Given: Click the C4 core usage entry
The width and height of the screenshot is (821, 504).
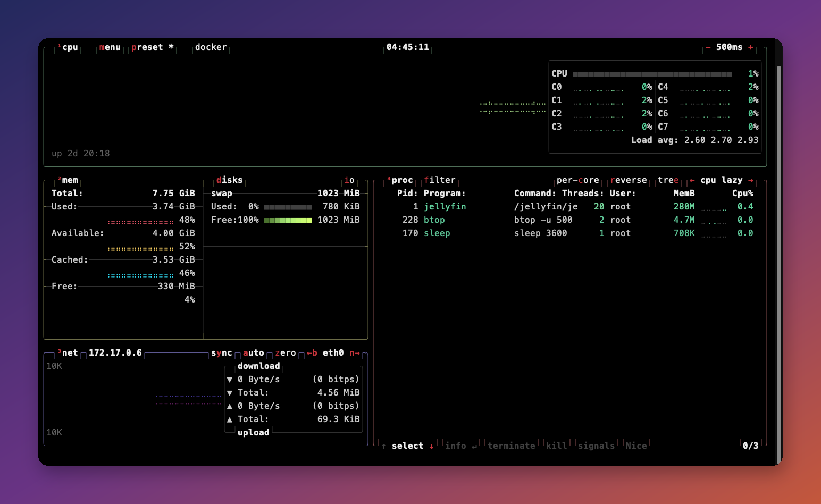Looking at the screenshot, I should (x=708, y=87).
